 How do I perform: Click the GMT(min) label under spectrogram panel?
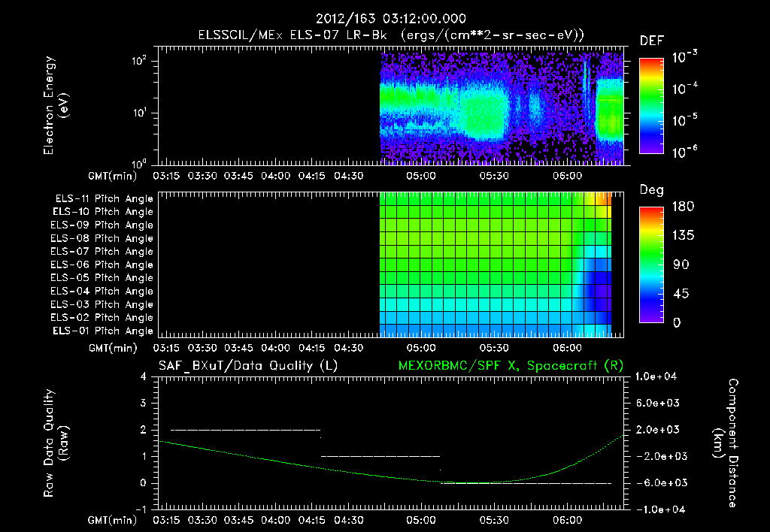(113, 176)
